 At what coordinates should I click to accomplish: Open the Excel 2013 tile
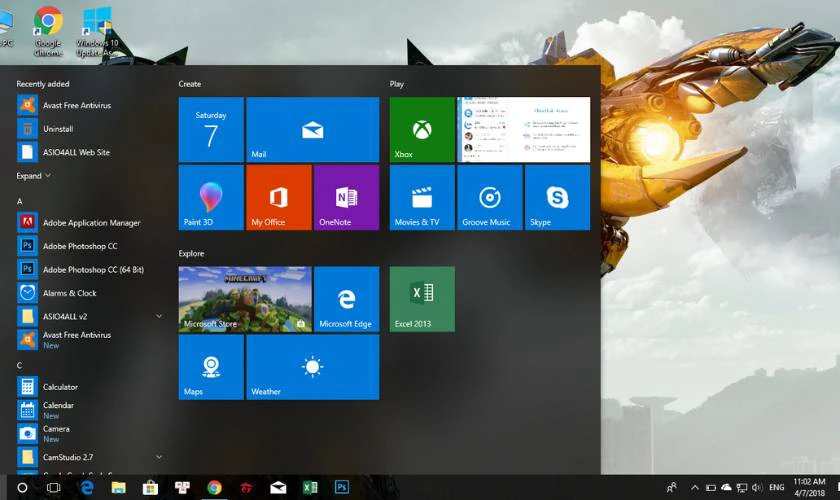tap(422, 299)
